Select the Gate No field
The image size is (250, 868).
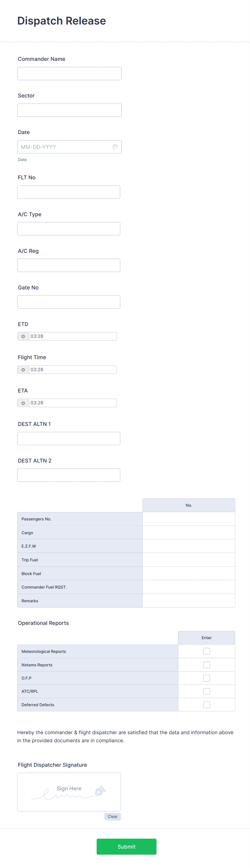(x=69, y=302)
